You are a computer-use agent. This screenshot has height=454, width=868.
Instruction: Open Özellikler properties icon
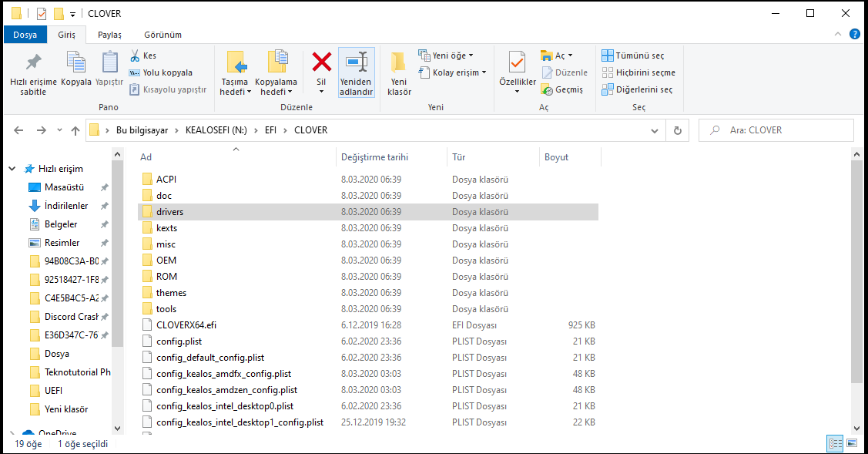(x=517, y=62)
